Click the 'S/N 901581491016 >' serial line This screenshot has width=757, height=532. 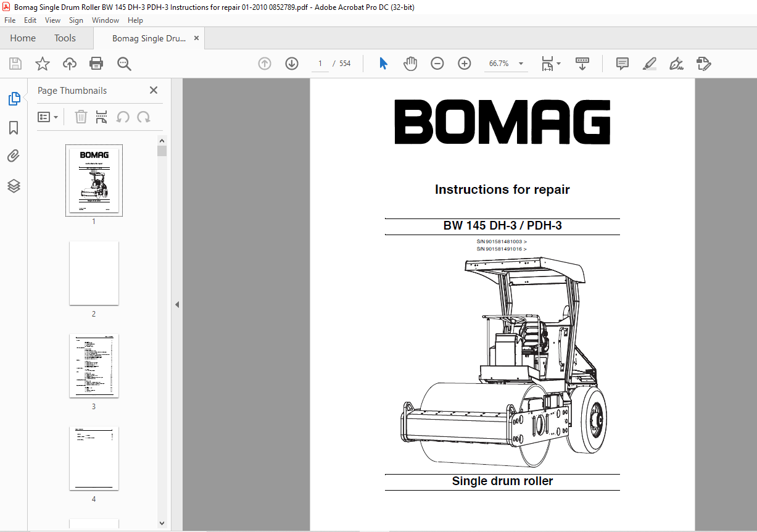coord(501,249)
